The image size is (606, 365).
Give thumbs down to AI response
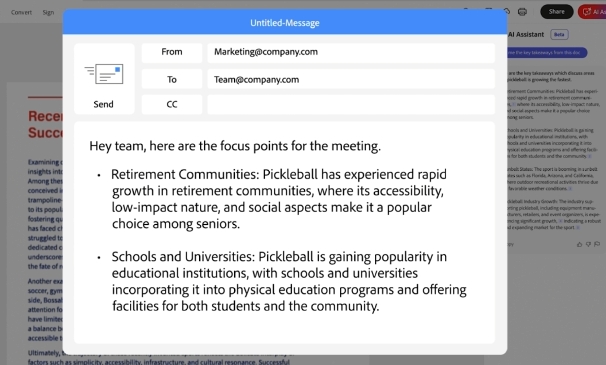tap(588, 244)
